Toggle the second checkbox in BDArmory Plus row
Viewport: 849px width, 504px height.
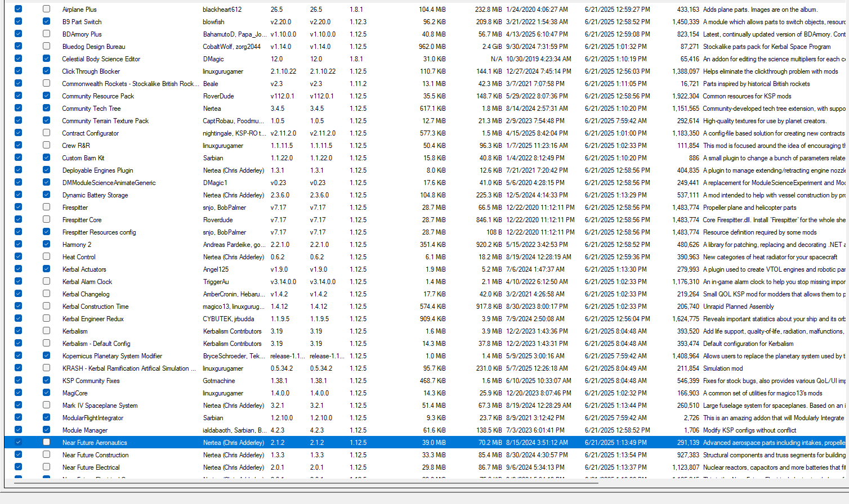46,34
